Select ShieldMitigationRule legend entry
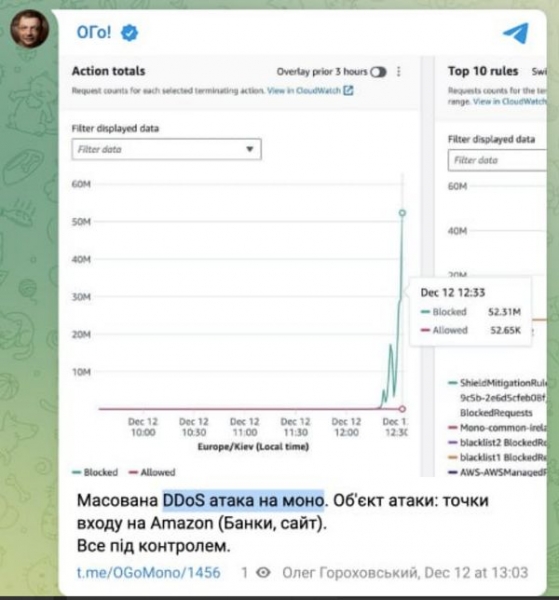The height and width of the screenshot is (600, 559). point(497,383)
